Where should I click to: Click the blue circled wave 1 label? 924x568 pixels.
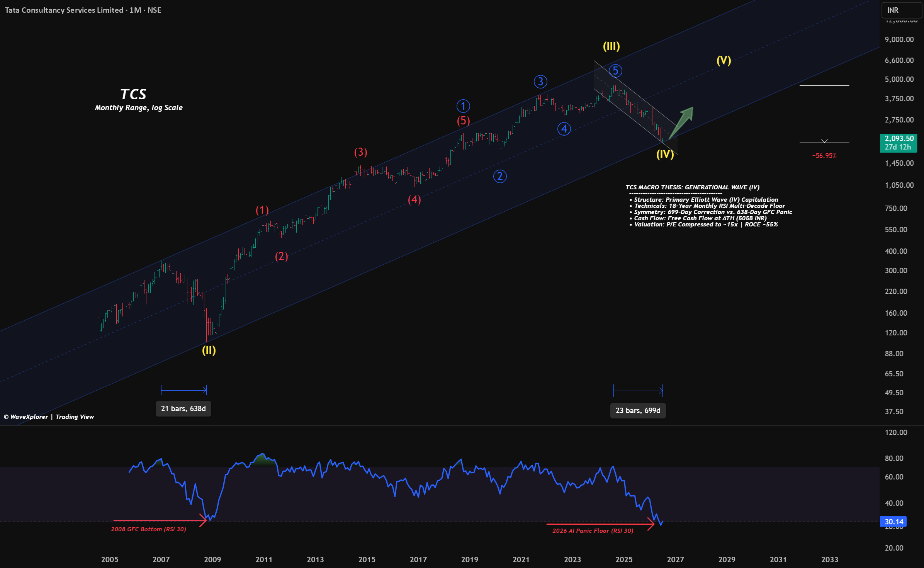pos(463,106)
